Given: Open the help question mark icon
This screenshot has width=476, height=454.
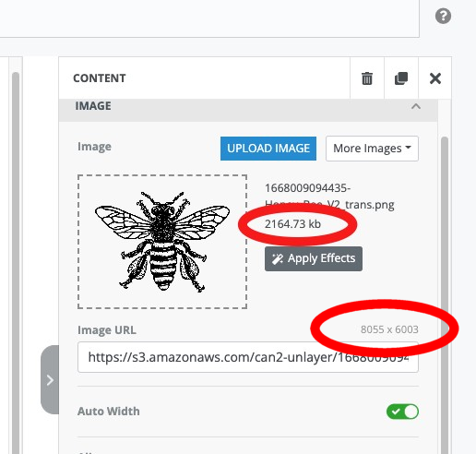Looking at the screenshot, I should tap(443, 16).
